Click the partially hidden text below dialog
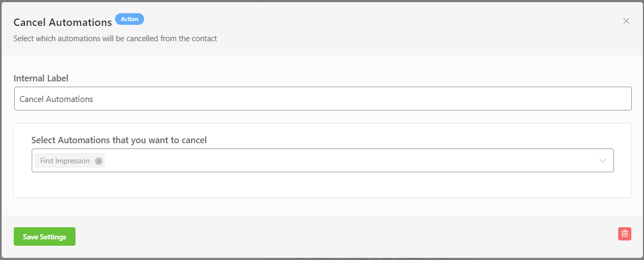This screenshot has height=260, width=644. (370, 258)
